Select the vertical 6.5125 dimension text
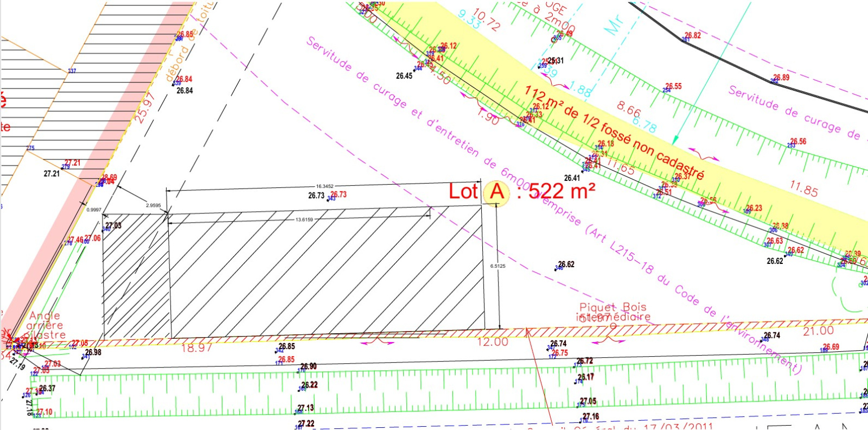This screenshot has height=430, width=868. coord(497,266)
